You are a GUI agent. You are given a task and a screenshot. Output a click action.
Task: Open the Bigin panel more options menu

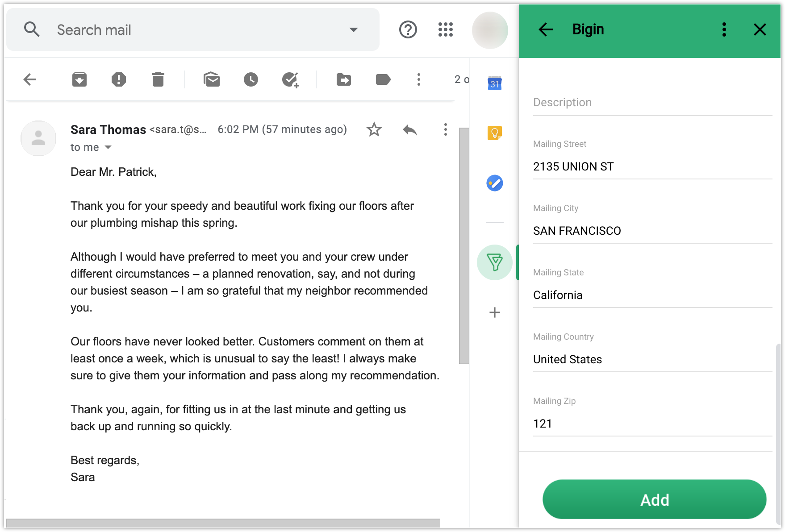click(724, 29)
